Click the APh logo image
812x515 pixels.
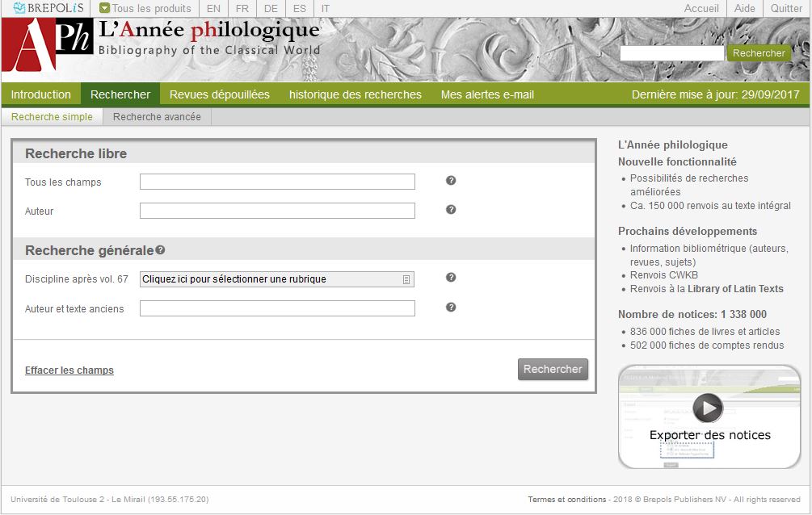[x=48, y=45]
